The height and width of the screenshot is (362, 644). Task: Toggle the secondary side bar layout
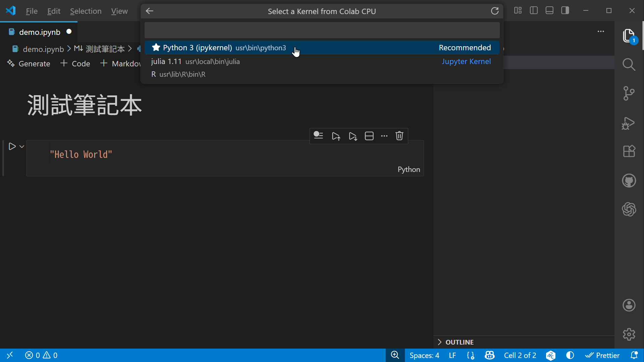565,11
